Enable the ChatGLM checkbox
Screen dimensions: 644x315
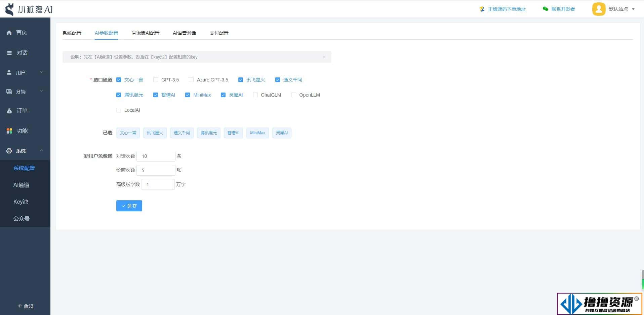tap(255, 95)
